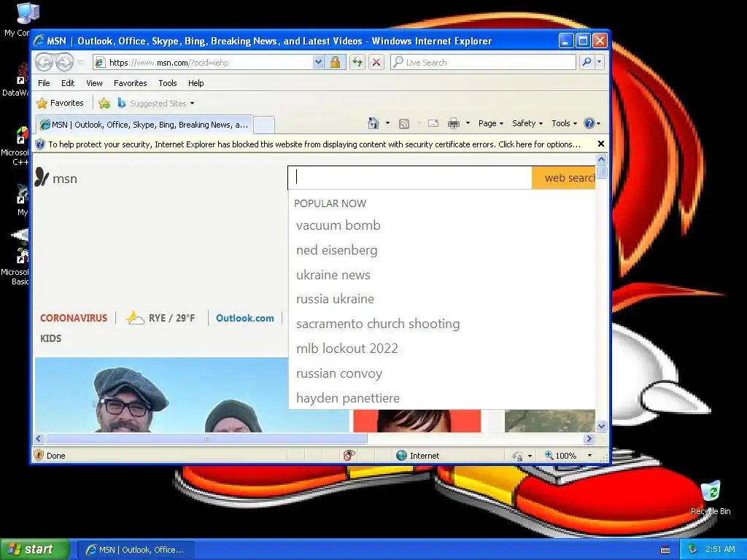Click the status bar security shield icon

pyautogui.click(x=39, y=455)
